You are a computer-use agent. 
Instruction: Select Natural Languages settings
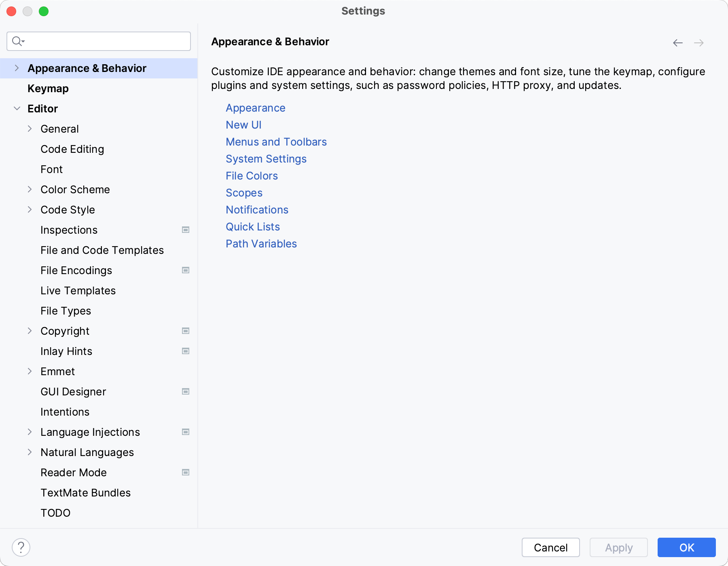point(99,452)
